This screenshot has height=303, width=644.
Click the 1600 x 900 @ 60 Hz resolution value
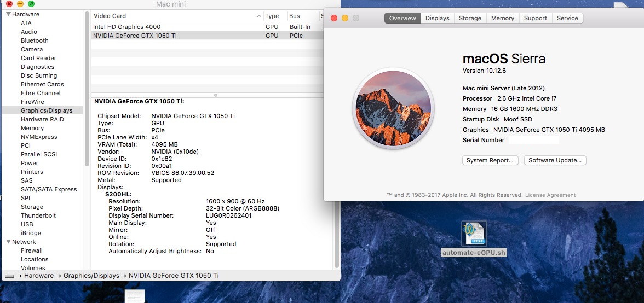(235, 202)
